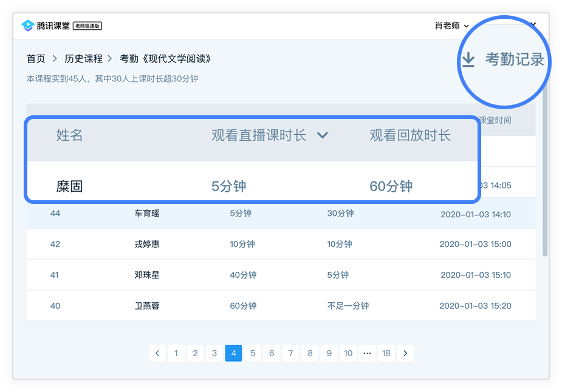The height and width of the screenshot is (392, 562).
Task: Go to page 8
Action: point(310,353)
